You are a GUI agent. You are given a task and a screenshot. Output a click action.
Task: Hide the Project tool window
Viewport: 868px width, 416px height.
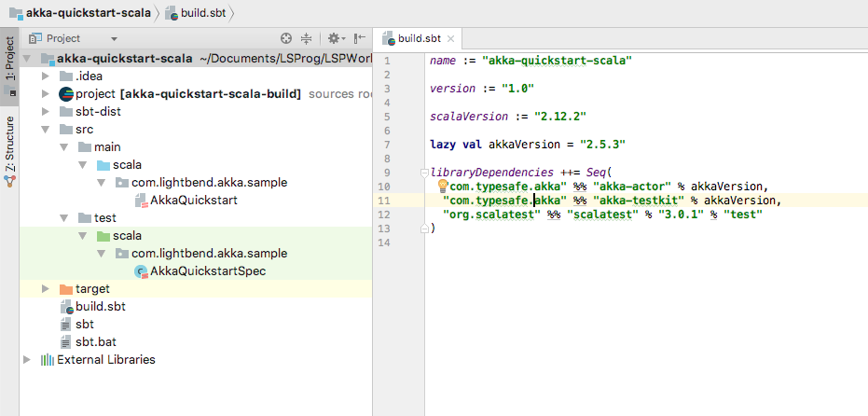click(x=360, y=38)
